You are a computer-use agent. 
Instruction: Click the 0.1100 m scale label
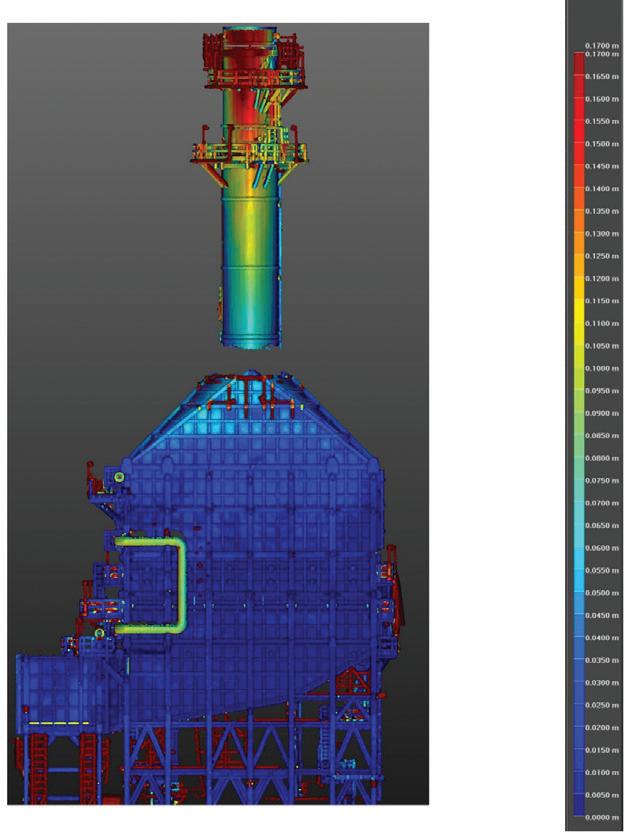pyautogui.click(x=602, y=323)
